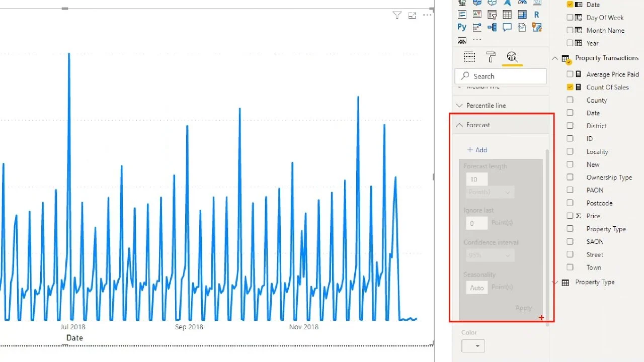The image size is (644, 362).
Task: Open the Confidence interval dropdown
Action: point(490,255)
